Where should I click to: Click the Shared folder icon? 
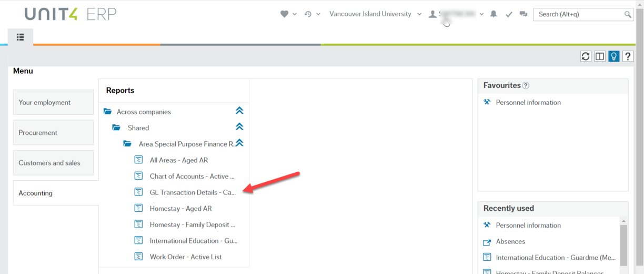[116, 128]
